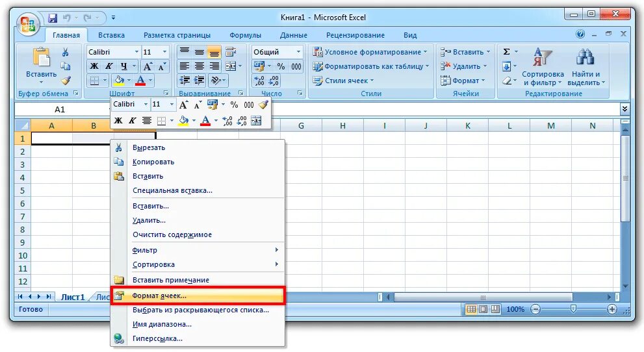Align text right in ribbon
Image resolution: width=644 pixels, height=352 pixels.
214,66
